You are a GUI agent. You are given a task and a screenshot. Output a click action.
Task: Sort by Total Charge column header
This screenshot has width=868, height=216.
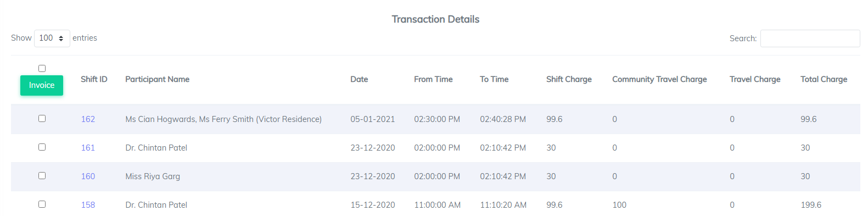[x=824, y=79]
